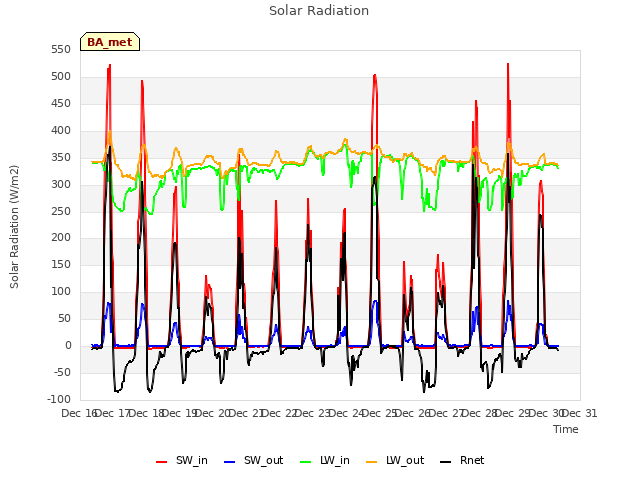640x480 pixels.
Task: Click the 250 y-axis tick label
Action: [61, 211]
